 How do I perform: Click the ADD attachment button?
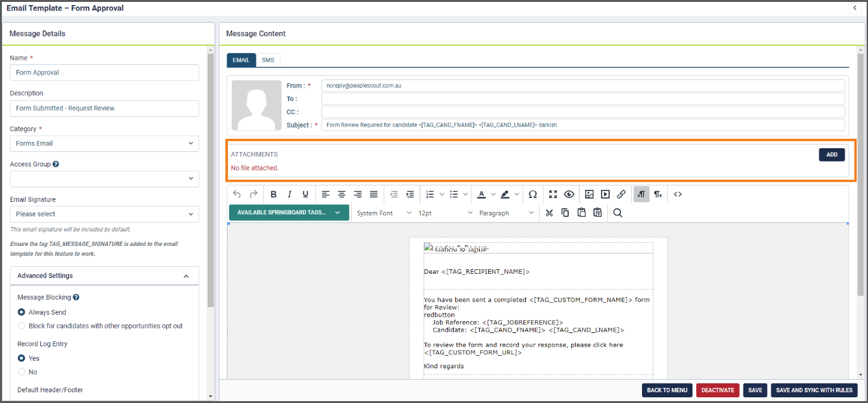(832, 155)
